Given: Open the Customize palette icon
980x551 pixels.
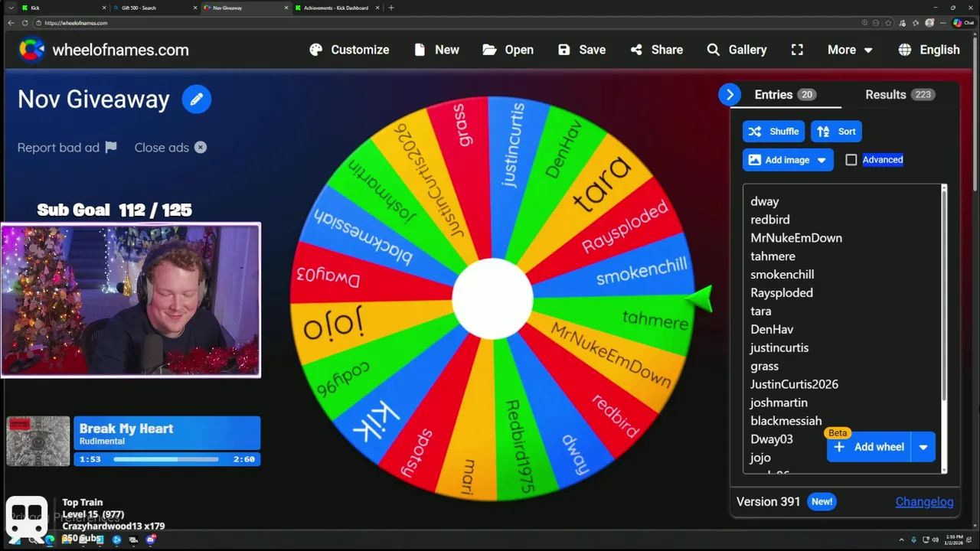Looking at the screenshot, I should pos(316,50).
